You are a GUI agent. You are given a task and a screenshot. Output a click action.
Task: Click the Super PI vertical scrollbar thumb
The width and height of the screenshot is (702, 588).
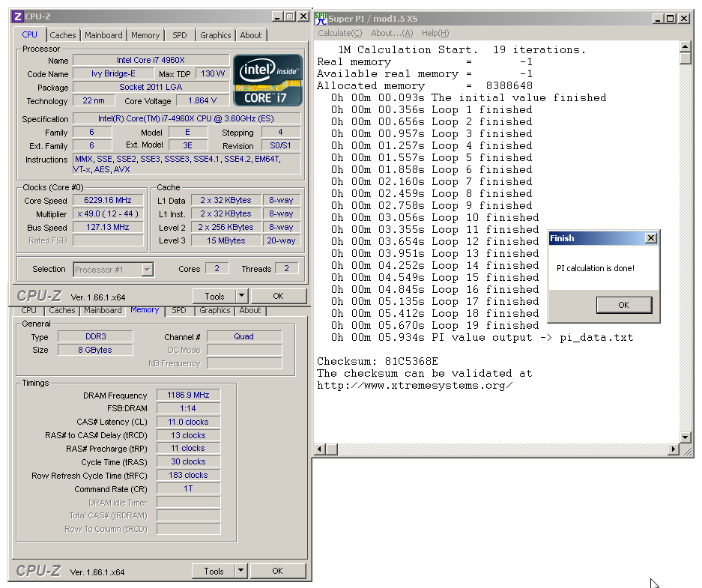pyautogui.click(x=685, y=58)
